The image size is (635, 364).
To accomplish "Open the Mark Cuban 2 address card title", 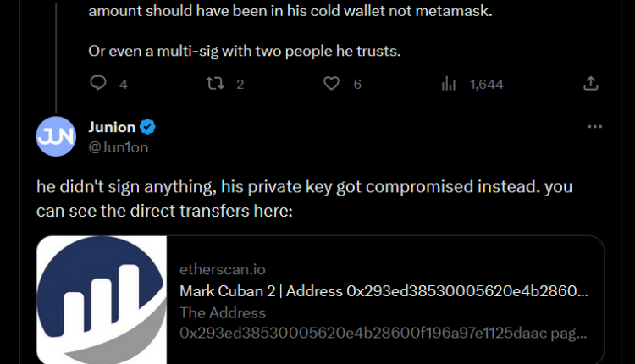I will (x=383, y=291).
